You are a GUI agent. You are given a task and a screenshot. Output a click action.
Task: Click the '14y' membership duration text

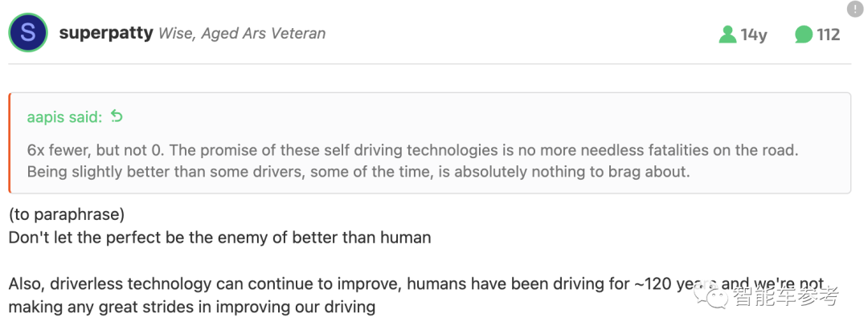(x=753, y=35)
